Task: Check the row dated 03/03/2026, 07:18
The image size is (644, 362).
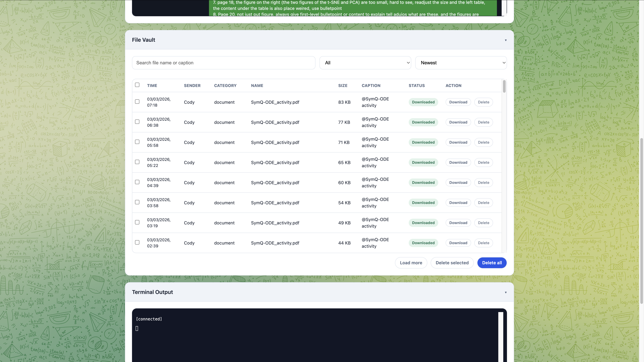Action: 137,101
